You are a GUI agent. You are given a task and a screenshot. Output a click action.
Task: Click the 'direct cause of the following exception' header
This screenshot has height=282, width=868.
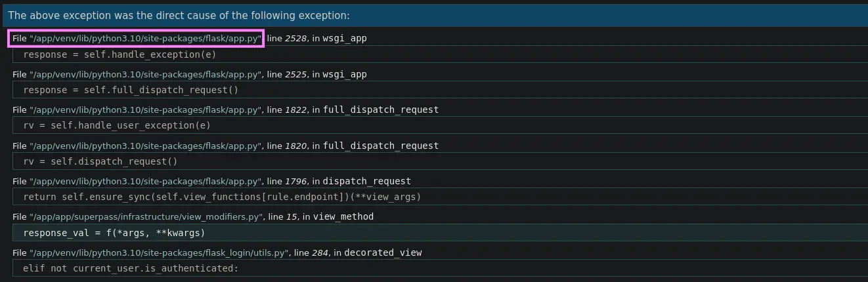click(x=434, y=15)
